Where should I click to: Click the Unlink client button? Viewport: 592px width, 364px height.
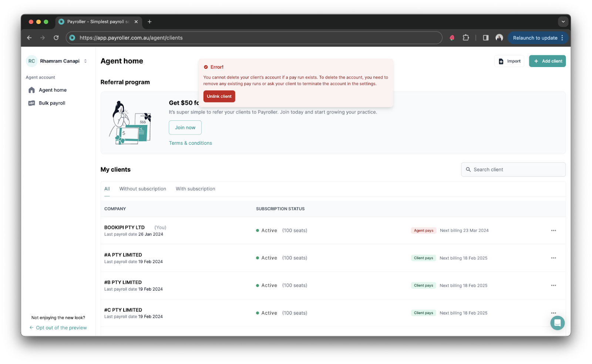219,96
